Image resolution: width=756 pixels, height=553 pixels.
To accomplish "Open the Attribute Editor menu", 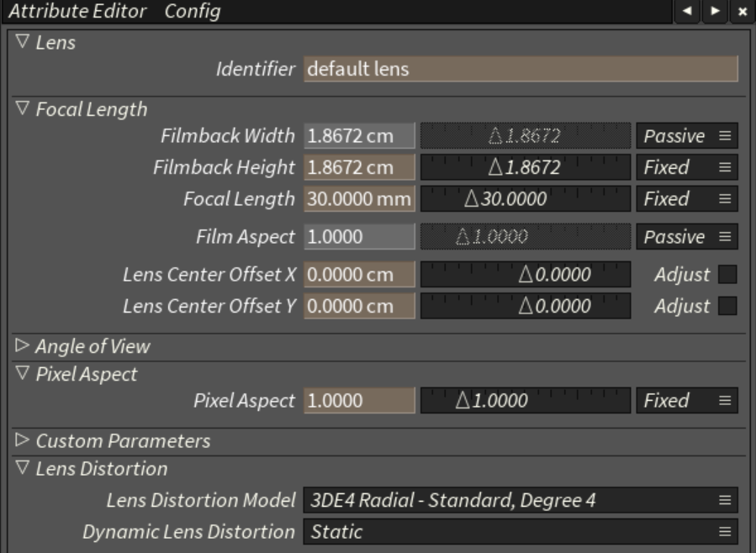I will [77, 12].
